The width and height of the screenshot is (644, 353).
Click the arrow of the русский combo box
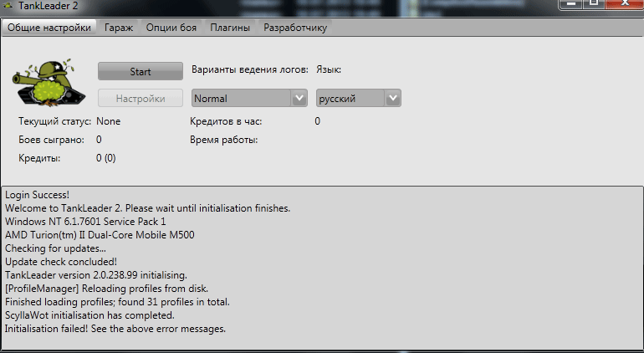(392, 98)
